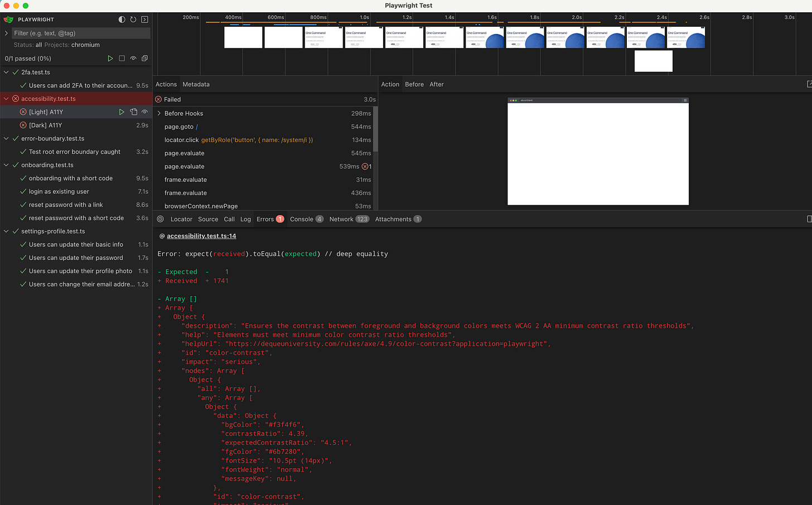Viewport: 812px width, 505px height.
Task: Open the Locator tab
Action: [x=181, y=219]
